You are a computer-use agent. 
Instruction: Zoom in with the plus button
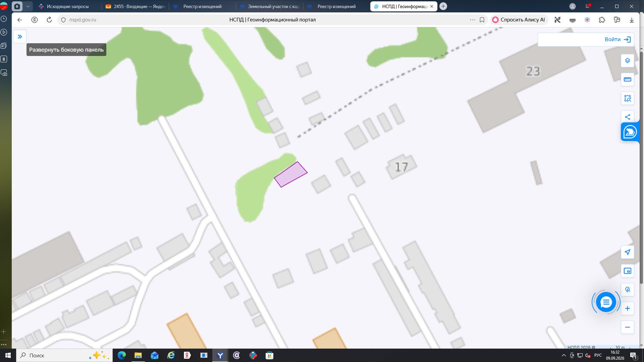[x=627, y=308]
